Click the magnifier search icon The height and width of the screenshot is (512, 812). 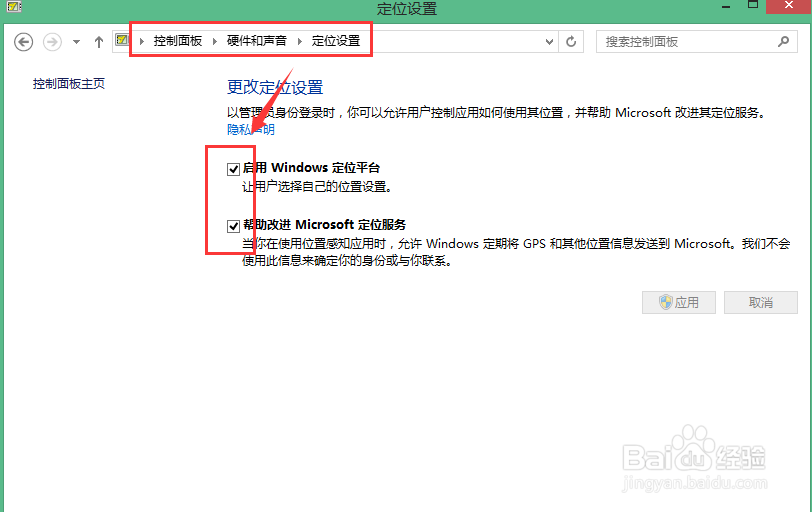pos(784,41)
